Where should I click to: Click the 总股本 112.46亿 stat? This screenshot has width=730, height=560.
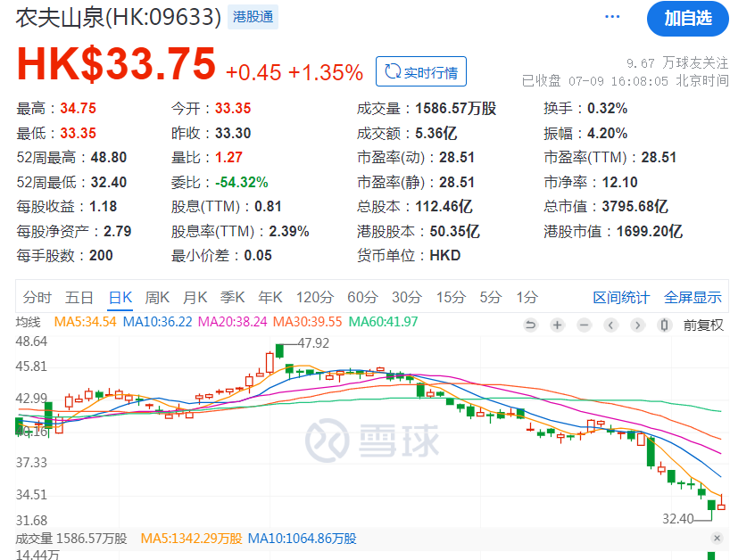pyautogui.click(x=415, y=206)
